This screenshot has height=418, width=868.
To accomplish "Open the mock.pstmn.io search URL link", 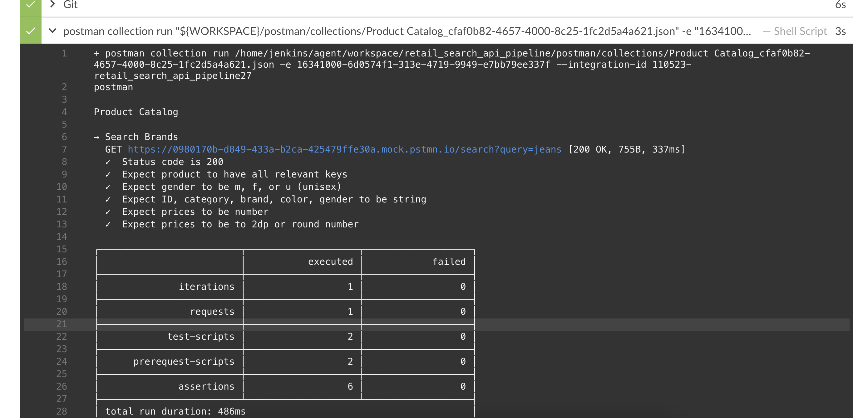I will (x=344, y=149).
